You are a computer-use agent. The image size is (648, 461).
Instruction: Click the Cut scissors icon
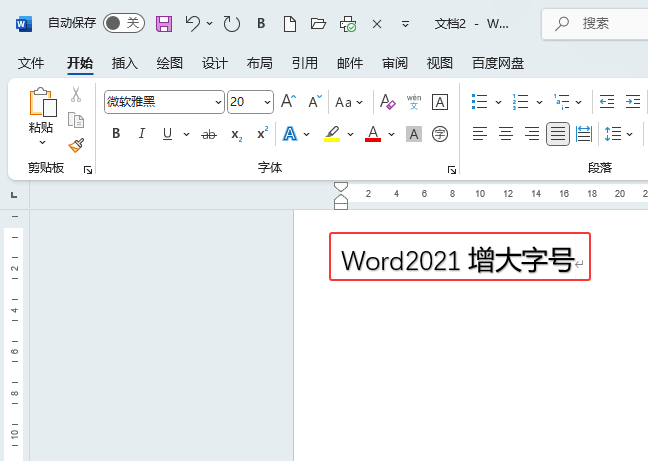click(x=76, y=95)
